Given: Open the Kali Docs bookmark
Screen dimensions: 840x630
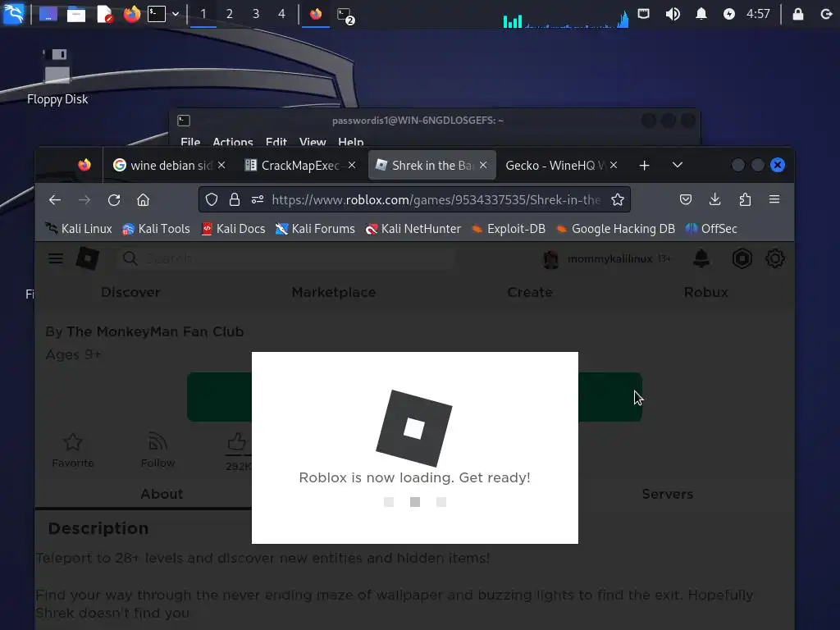Looking at the screenshot, I should (x=234, y=229).
